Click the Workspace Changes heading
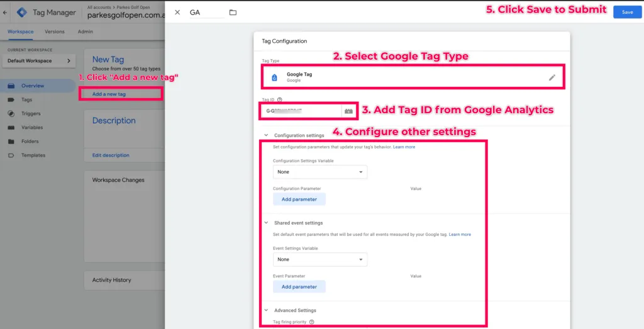This screenshot has height=329, width=644. tap(118, 180)
